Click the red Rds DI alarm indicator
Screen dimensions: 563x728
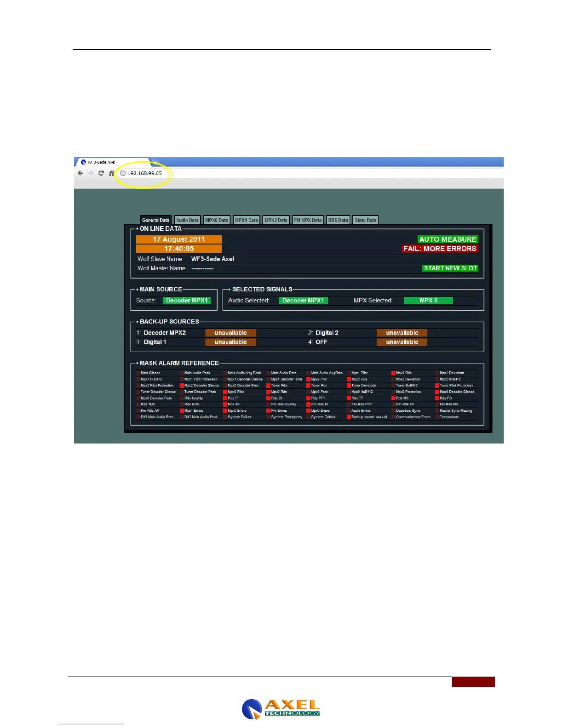(x=268, y=398)
